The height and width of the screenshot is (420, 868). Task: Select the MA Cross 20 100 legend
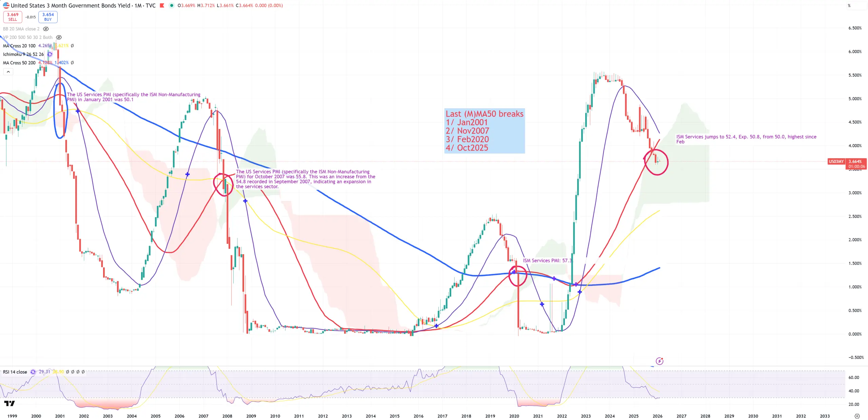tap(19, 46)
